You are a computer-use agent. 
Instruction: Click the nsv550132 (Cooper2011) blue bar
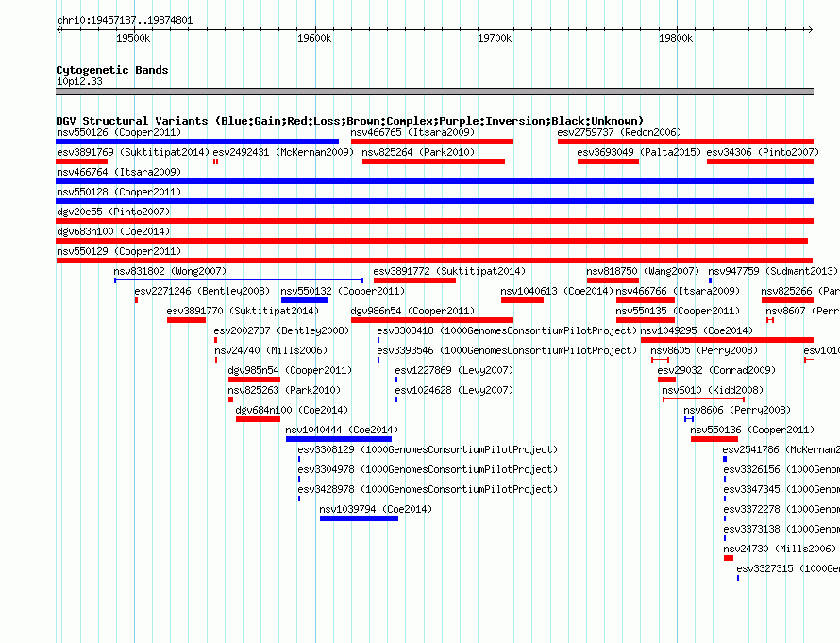coord(305,300)
